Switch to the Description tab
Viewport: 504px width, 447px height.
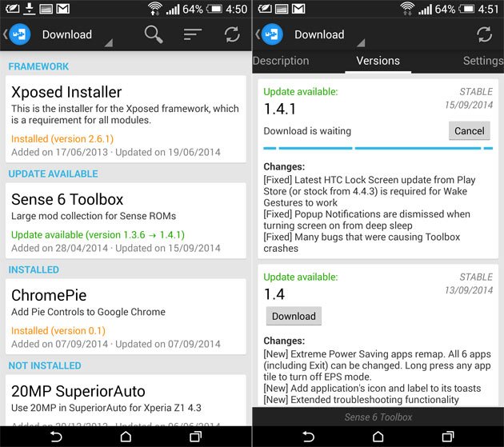point(281,61)
